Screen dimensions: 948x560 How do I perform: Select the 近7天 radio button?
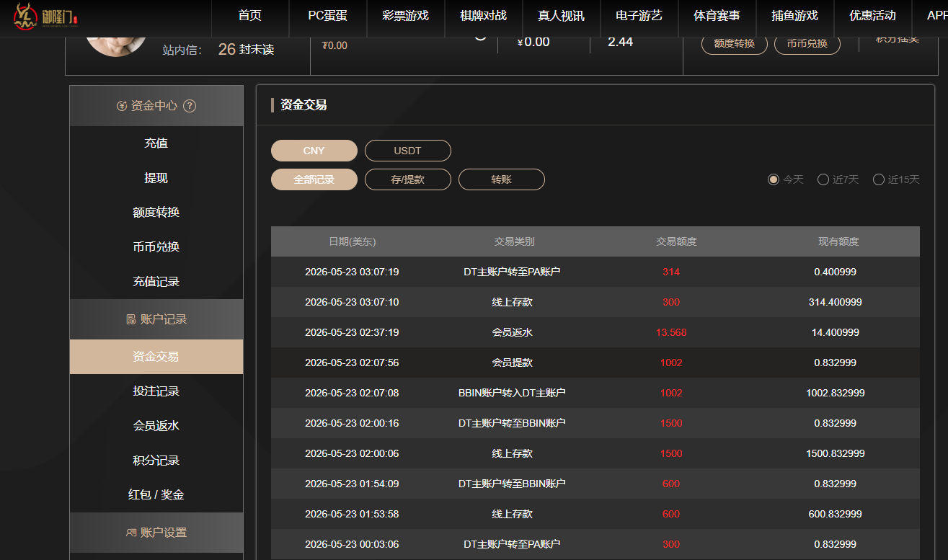[x=823, y=179]
